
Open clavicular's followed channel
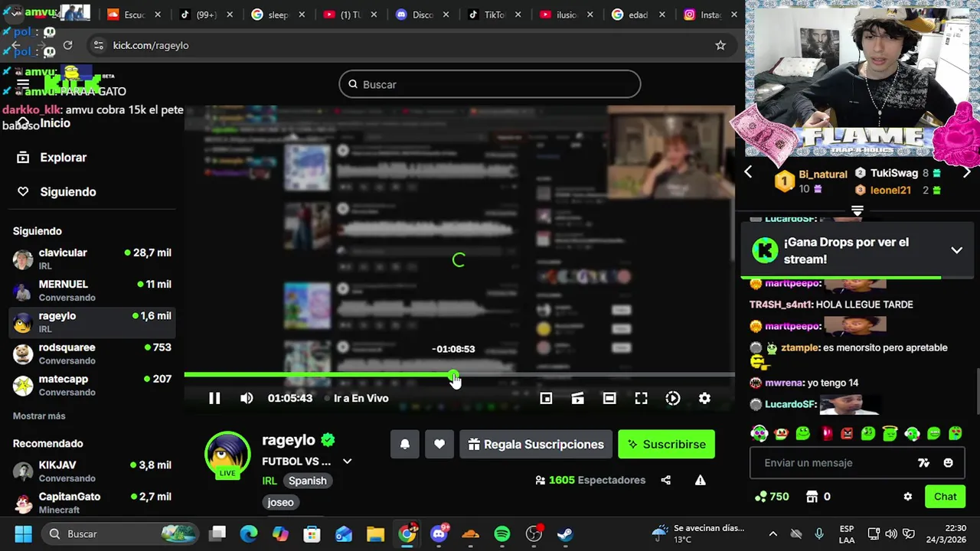tap(92, 259)
